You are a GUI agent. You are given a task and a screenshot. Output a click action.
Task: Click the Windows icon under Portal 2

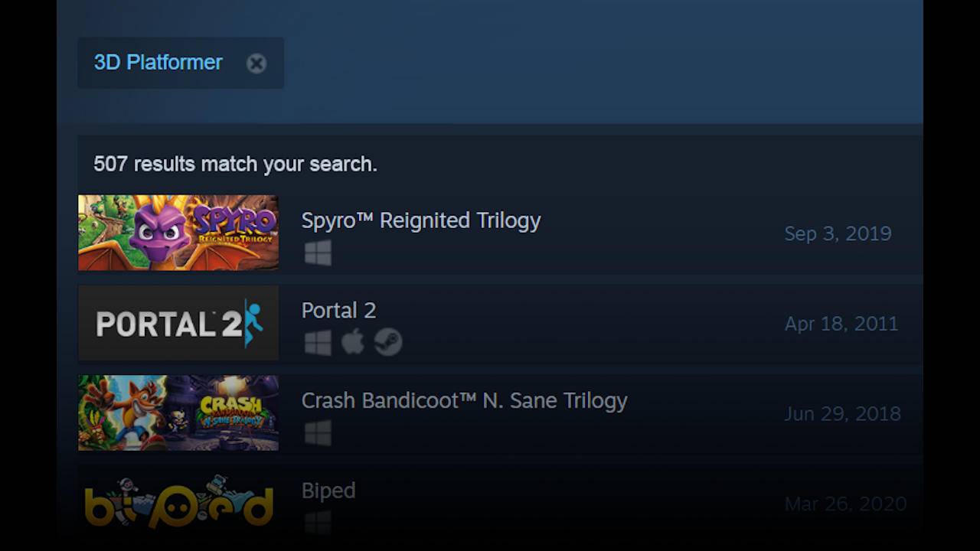(x=318, y=342)
